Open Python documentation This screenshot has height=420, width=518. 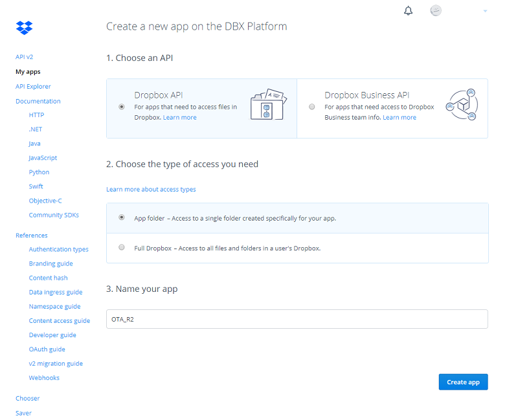(39, 172)
